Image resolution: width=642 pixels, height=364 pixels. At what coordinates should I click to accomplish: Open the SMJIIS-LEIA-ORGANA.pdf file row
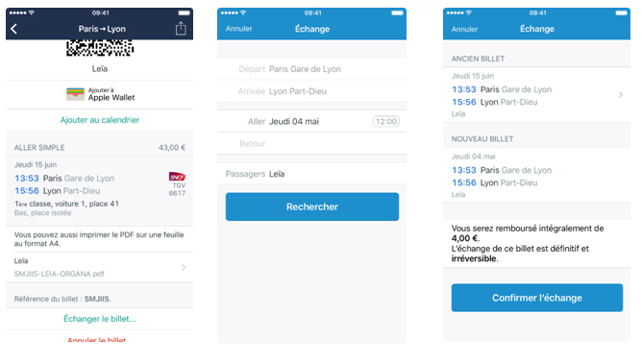tap(100, 268)
